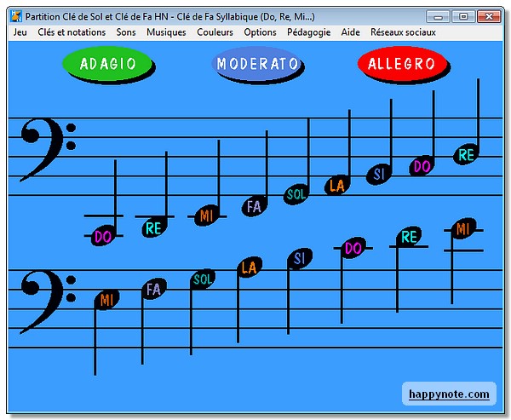Viewport: 511px width, 420px height.
Task: Click the LA note on the upper staff
Action: (x=337, y=185)
